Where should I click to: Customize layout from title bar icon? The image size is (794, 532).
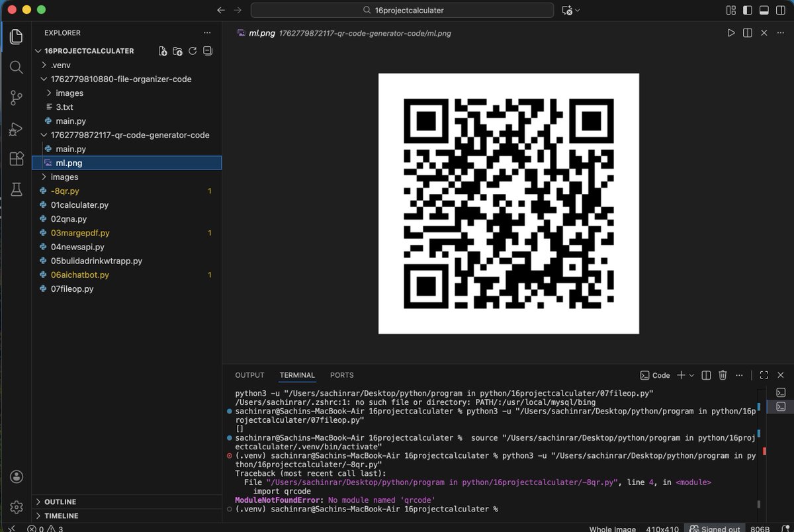pos(731,10)
